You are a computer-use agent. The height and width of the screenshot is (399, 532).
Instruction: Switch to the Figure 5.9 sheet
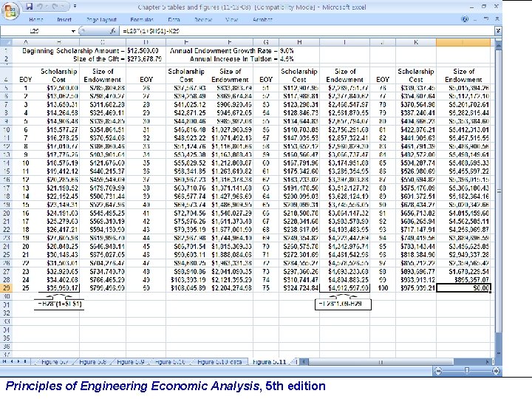[131, 362]
